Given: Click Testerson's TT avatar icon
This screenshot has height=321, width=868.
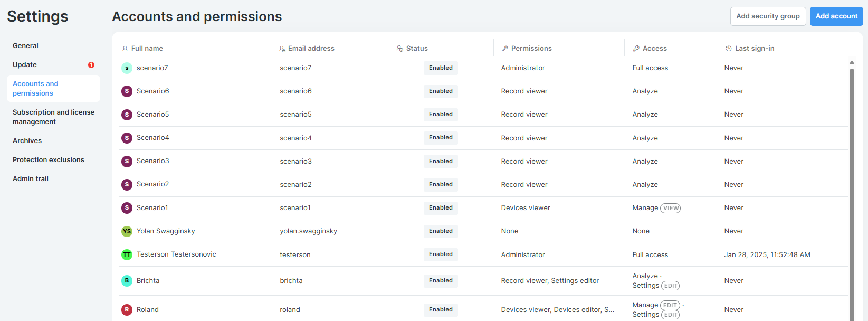Looking at the screenshot, I should (x=127, y=254).
